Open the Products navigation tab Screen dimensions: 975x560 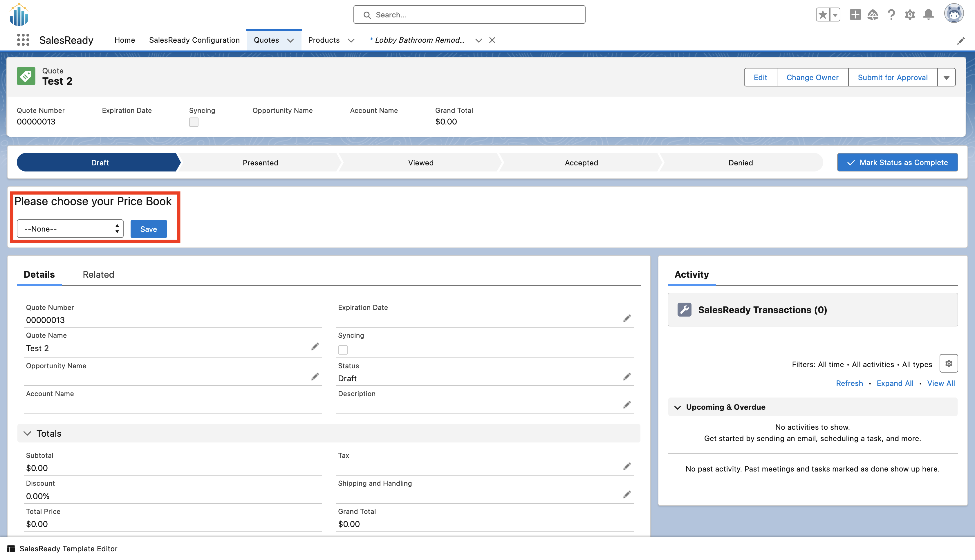click(x=324, y=40)
